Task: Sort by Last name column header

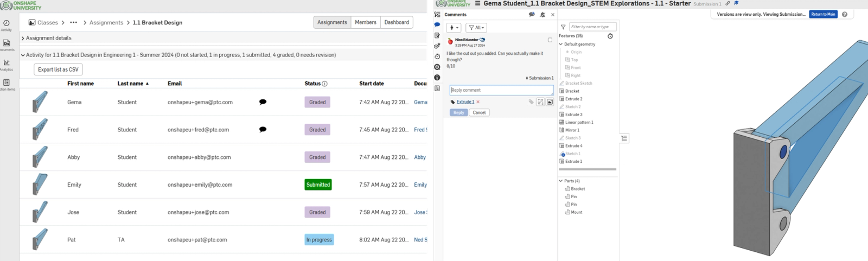Action: point(133,84)
